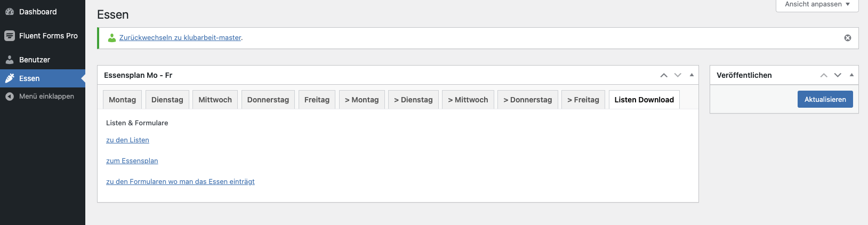This screenshot has width=868, height=225.
Task: Open the Dashboard menu icon
Action: (10, 12)
